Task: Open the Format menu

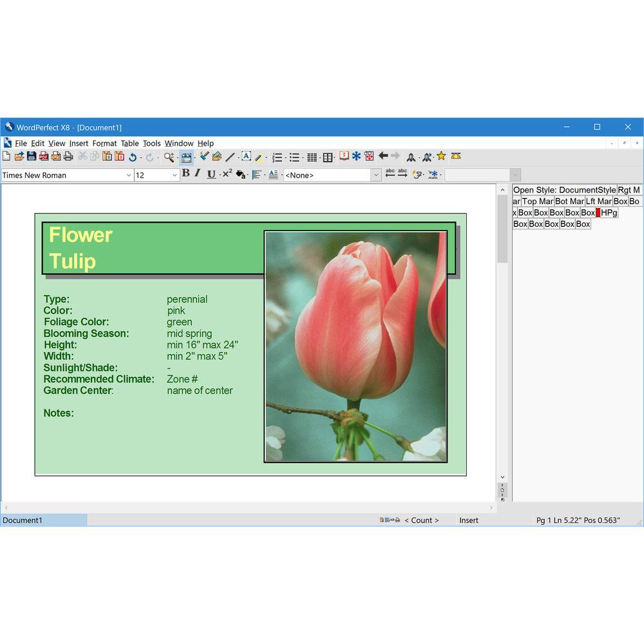Action: click(x=104, y=144)
